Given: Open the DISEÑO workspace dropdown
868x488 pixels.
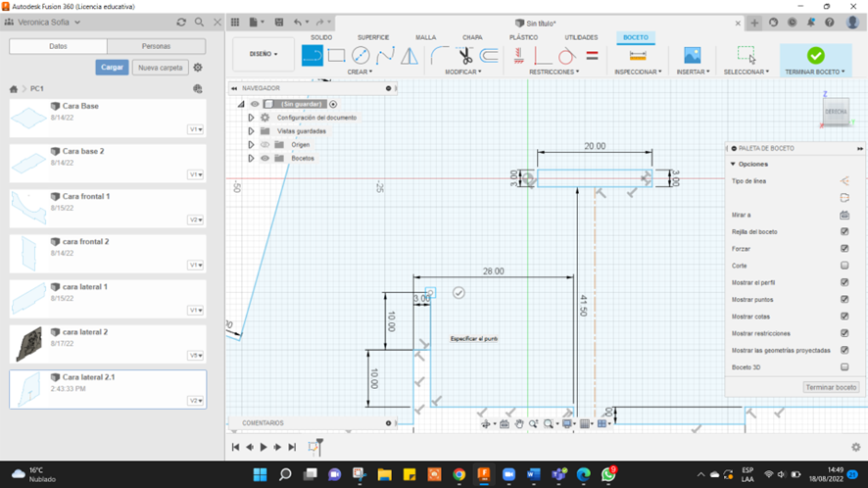Looking at the screenshot, I should point(264,54).
